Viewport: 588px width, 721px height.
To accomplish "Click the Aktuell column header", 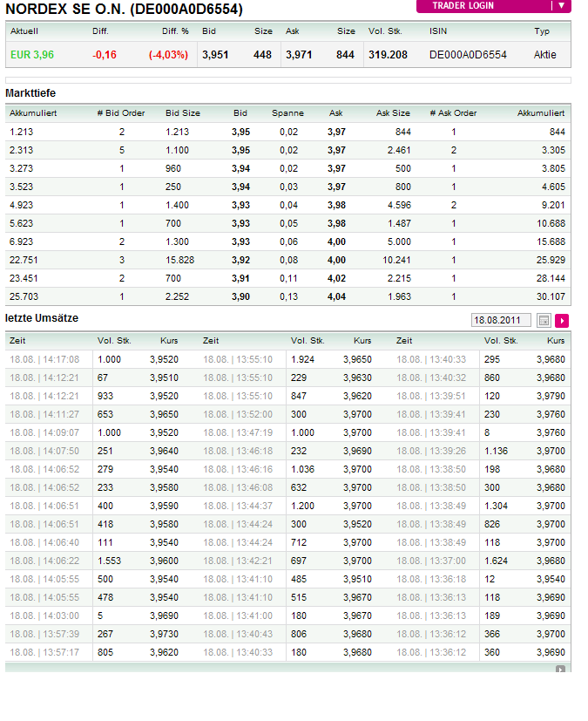I will tap(24, 31).
